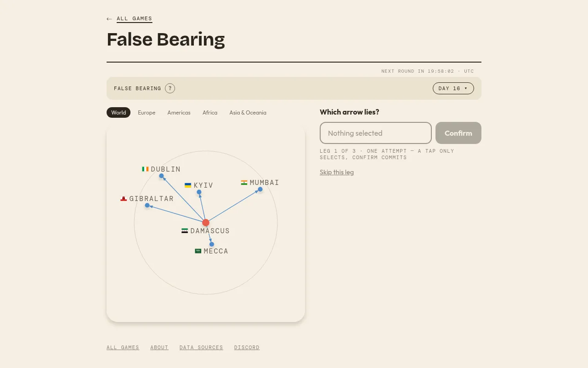Click the Nothing selected answer field

(376, 133)
